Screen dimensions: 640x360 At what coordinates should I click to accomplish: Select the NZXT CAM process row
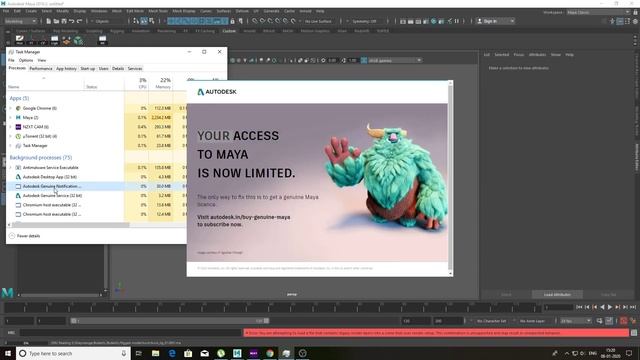point(97,127)
